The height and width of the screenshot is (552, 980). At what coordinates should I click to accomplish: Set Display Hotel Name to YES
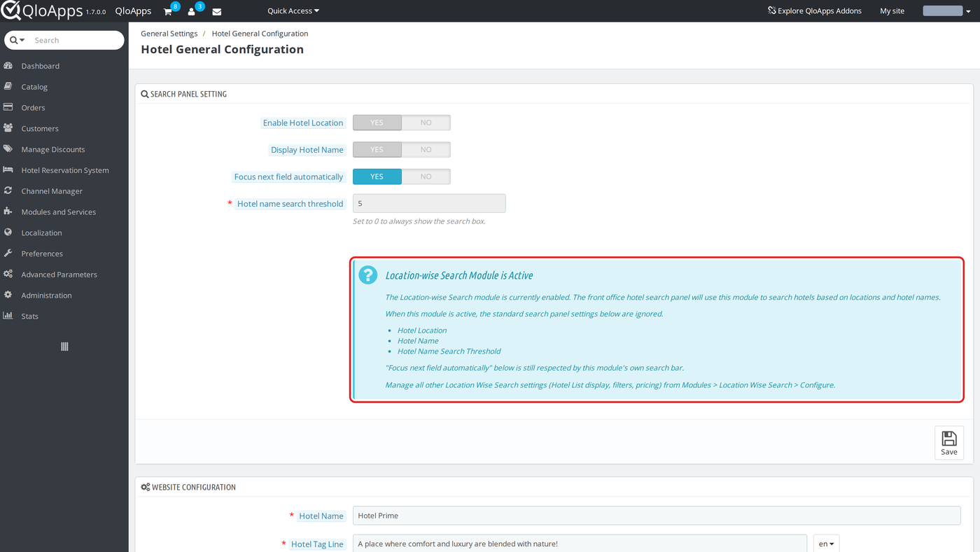(377, 149)
